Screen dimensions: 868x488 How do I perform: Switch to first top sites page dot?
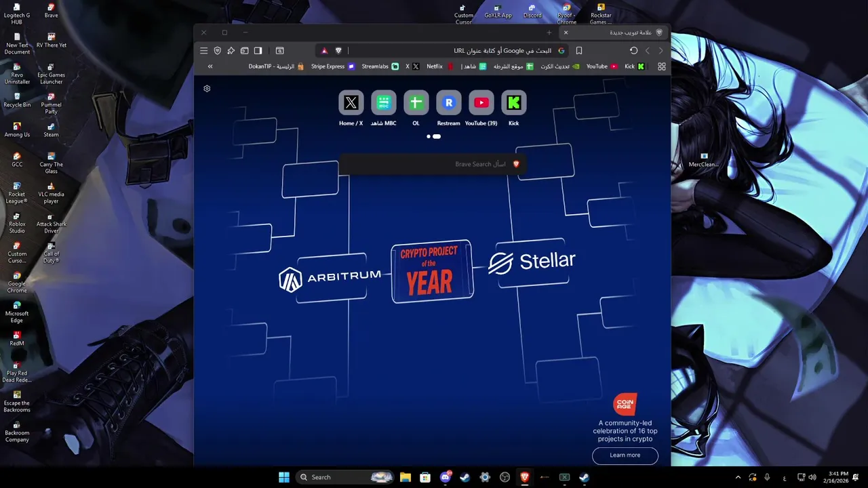pos(428,136)
